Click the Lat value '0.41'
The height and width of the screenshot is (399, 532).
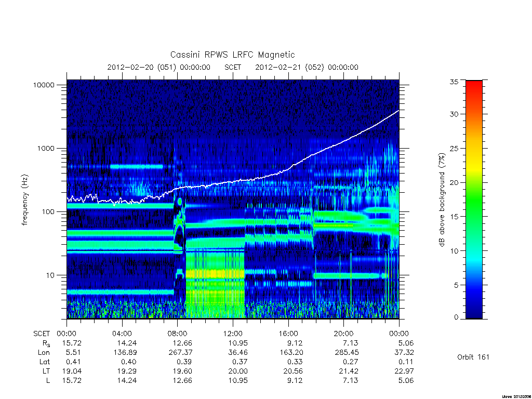[x=73, y=362]
